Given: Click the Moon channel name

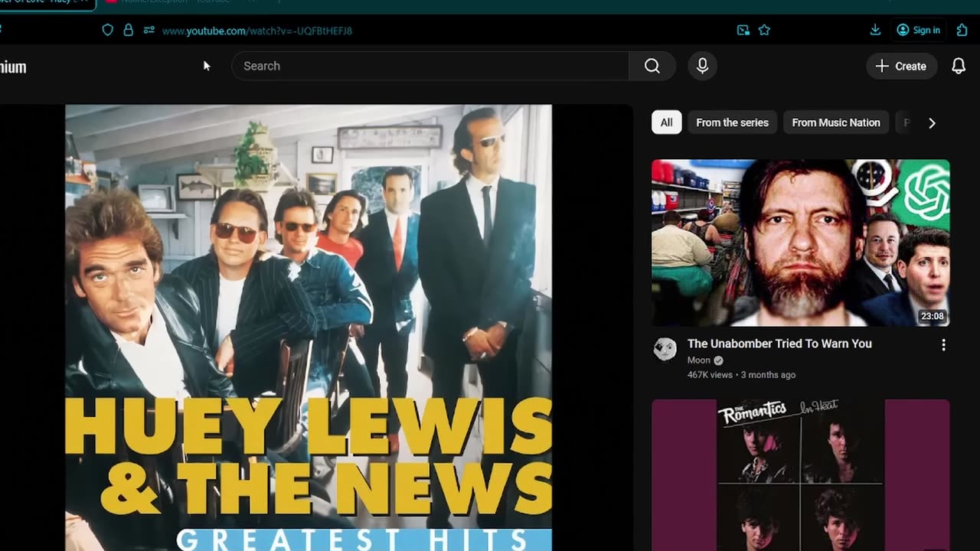Looking at the screenshot, I should (x=698, y=360).
